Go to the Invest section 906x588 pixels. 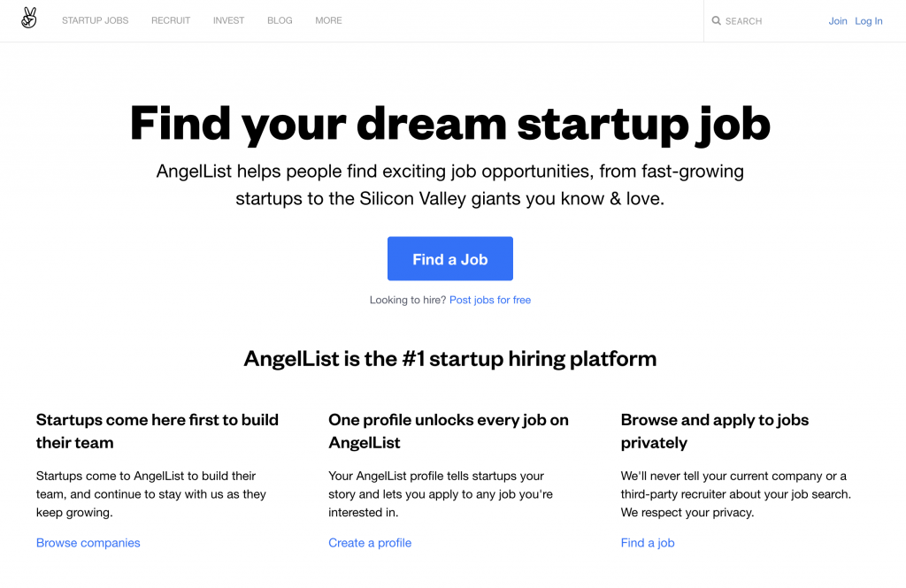(x=229, y=21)
